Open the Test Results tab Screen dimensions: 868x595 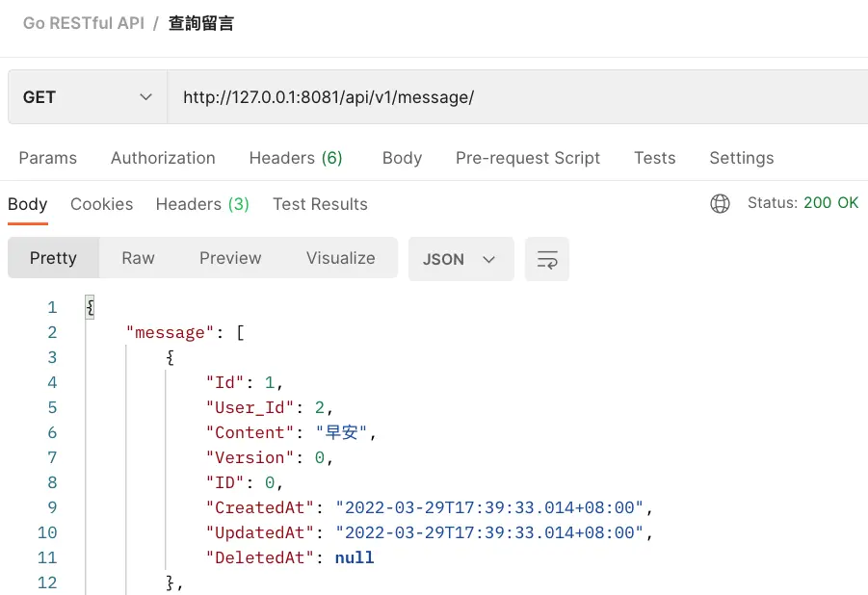(320, 204)
